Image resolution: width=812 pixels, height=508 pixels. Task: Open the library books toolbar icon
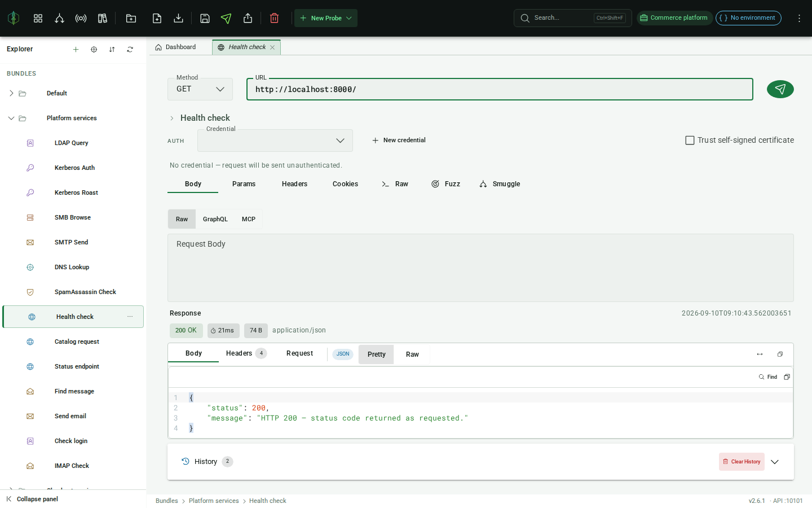(102, 18)
